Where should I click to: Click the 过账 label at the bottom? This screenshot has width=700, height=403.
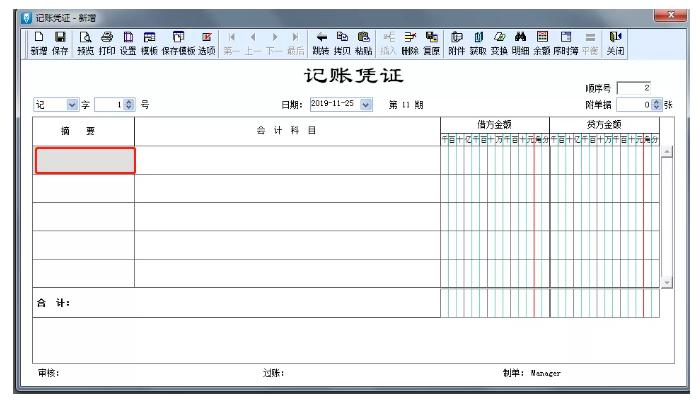(273, 373)
